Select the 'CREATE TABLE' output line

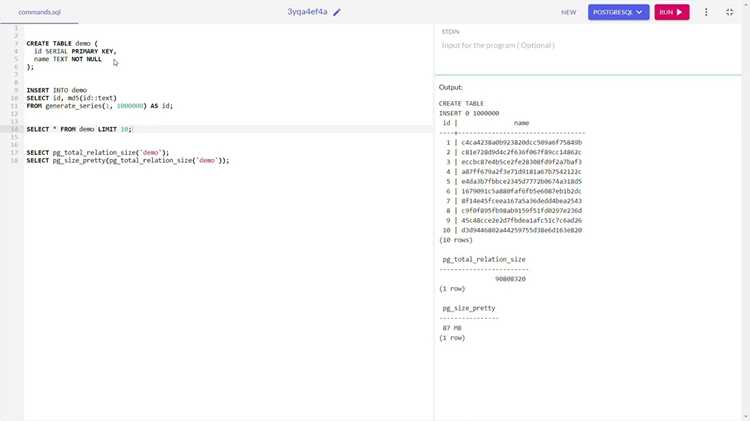click(461, 103)
